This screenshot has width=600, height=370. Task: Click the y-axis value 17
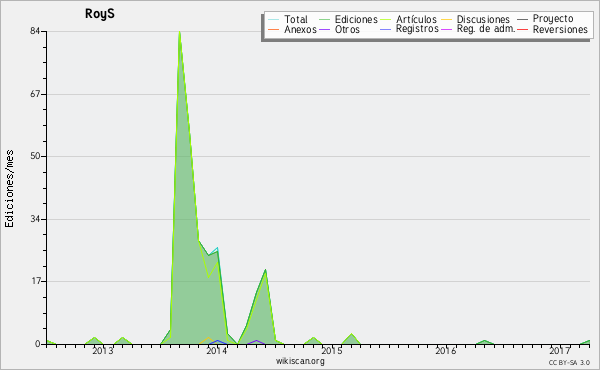point(35,282)
